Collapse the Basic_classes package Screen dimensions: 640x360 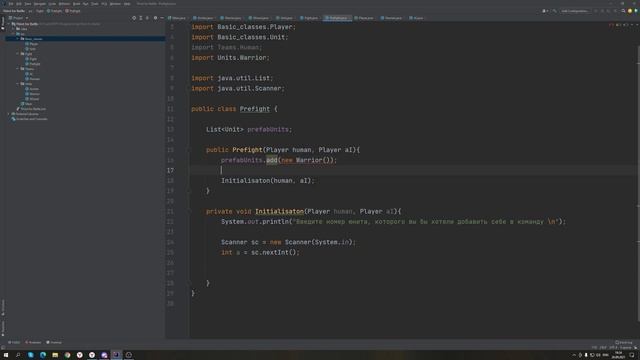pos(18,39)
